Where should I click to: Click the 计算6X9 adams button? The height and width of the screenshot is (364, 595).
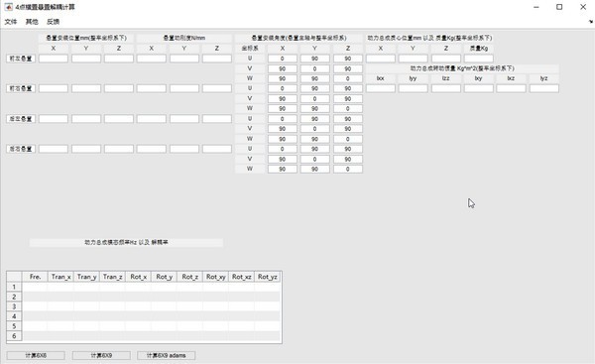tap(167, 355)
